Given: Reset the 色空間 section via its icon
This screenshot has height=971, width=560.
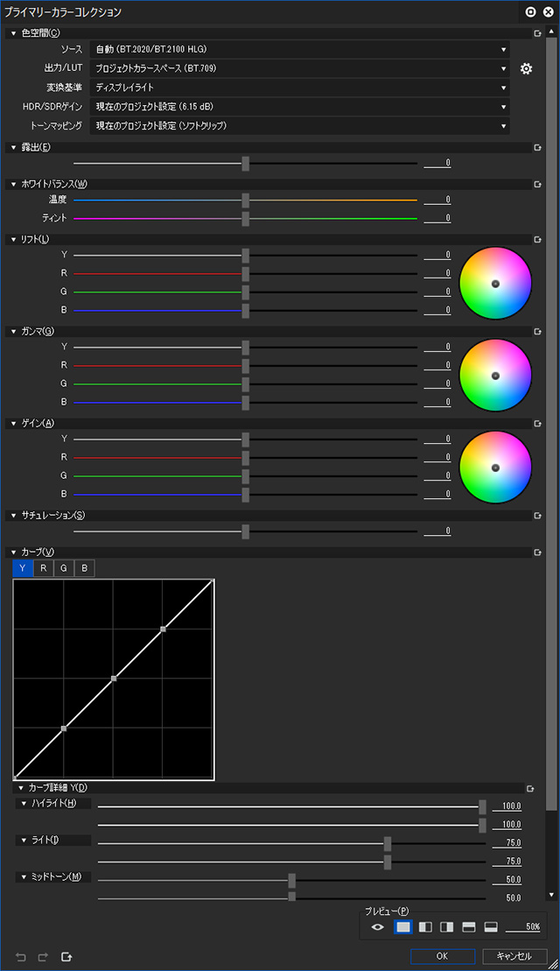Looking at the screenshot, I should click(538, 33).
